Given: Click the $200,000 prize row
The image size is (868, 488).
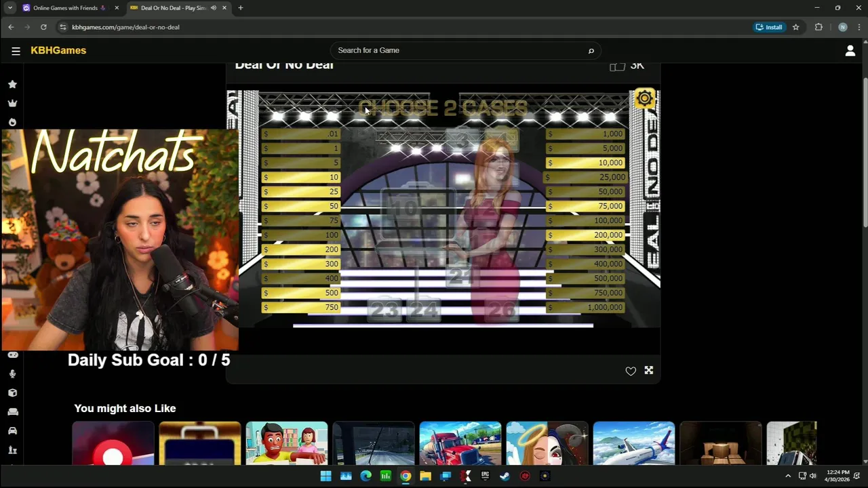Looking at the screenshot, I should (585, 235).
